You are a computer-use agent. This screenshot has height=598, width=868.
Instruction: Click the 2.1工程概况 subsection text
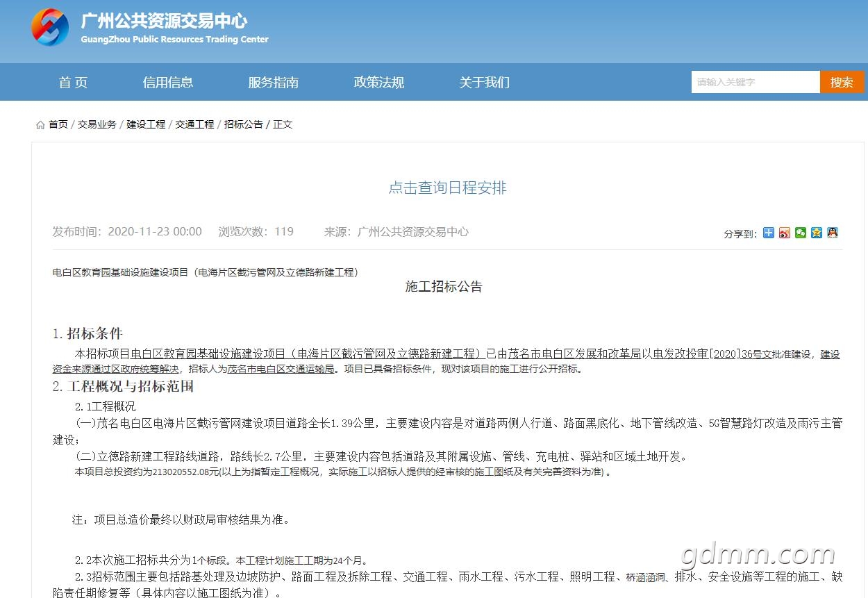[106, 406]
